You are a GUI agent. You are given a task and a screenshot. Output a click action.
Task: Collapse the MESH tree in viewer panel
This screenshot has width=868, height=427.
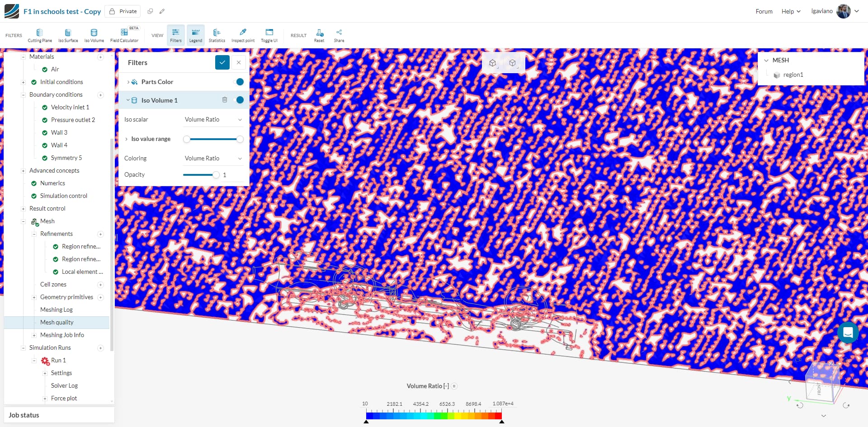(766, 60)
